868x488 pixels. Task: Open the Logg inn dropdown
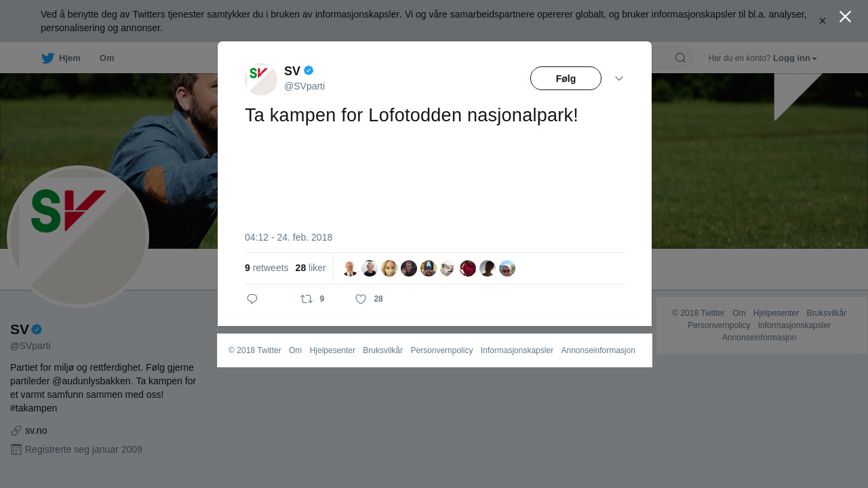point(795,58)
